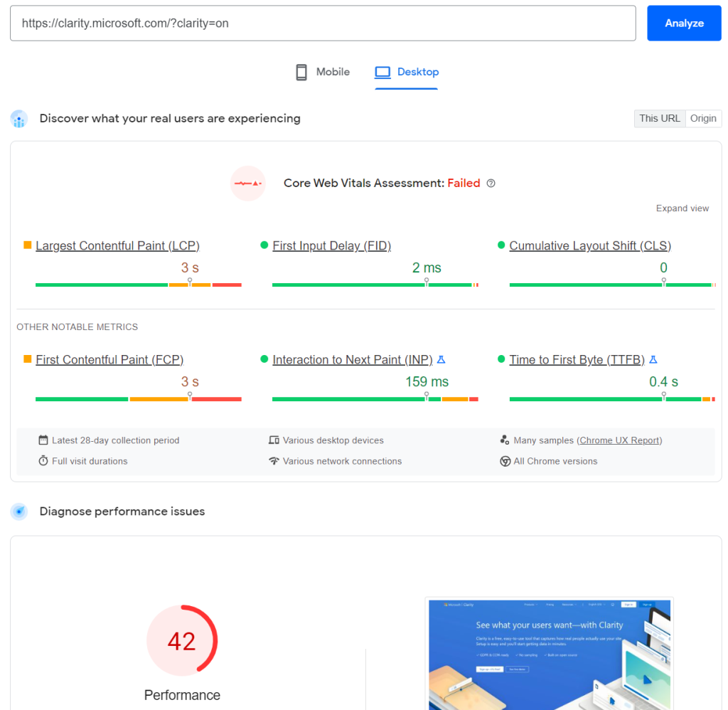Click the 'Performance' label under gauge
728x710 pixels.
pyautogui.click(x=182, y=694)
